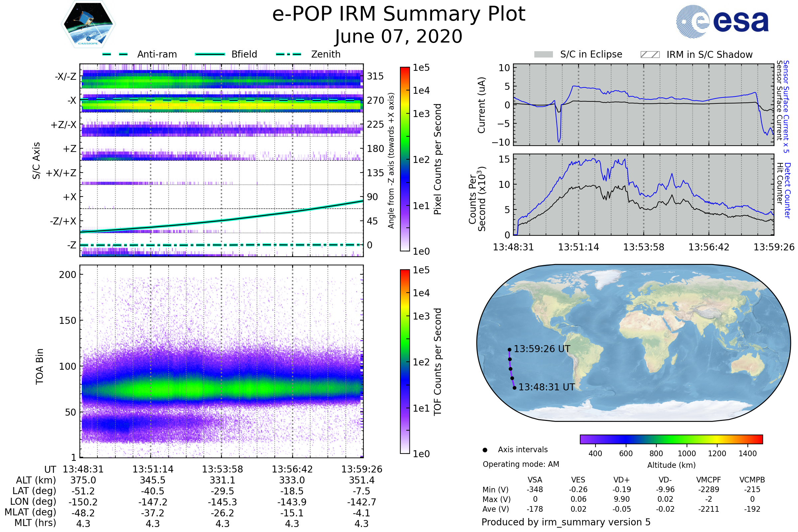The width and height of the screenshot is (798, 532).
Task: Click the 13:59:26 UT point on the map
Action: coord(509,349)
